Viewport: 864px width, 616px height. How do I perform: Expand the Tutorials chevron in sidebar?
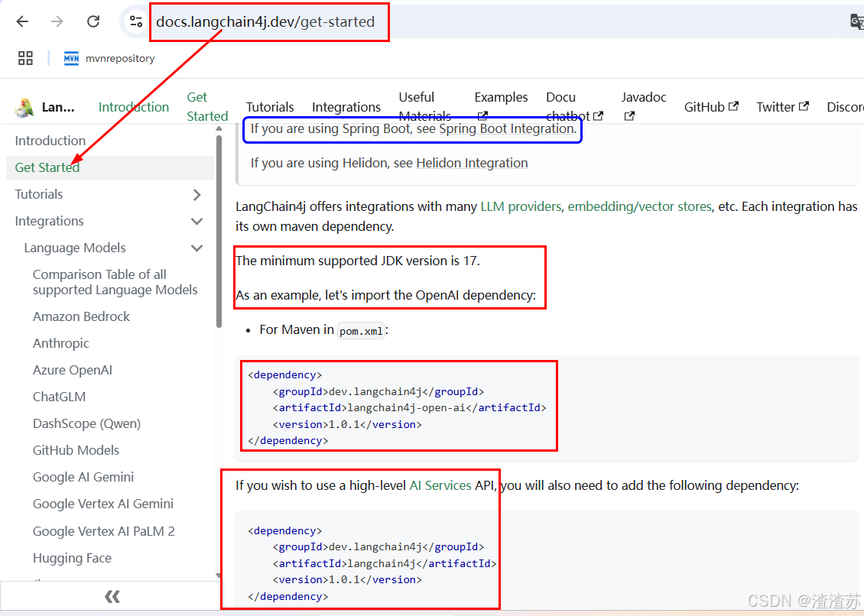pyautogui.click(x=197, y=194)
